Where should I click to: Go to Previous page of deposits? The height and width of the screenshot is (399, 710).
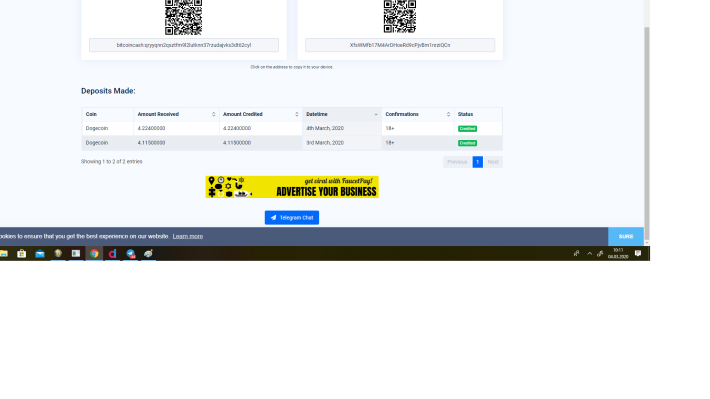coord(457,162)
